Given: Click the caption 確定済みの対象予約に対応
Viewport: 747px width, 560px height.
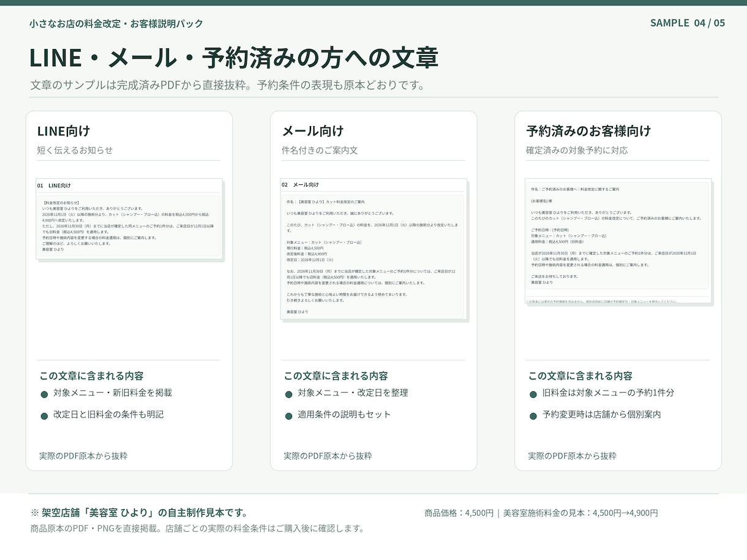Looking at the screenshot, I should coord(577,150).
